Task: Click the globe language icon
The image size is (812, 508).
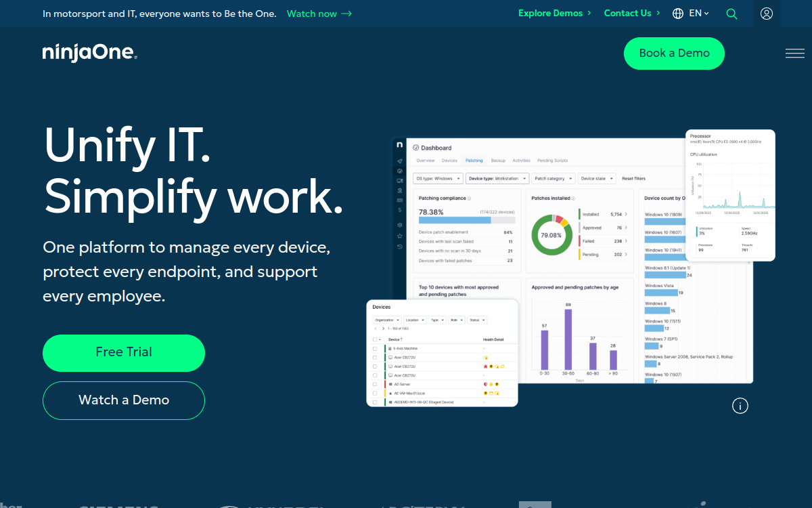Action: click(x=678, y=14)
